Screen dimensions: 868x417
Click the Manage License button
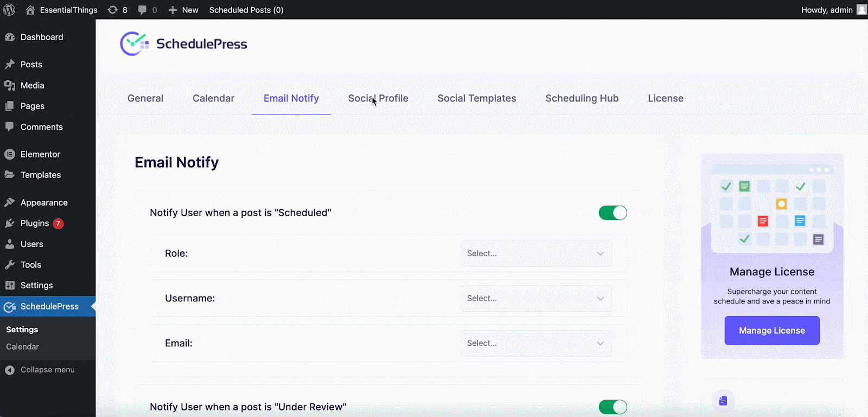click(772, 331)
